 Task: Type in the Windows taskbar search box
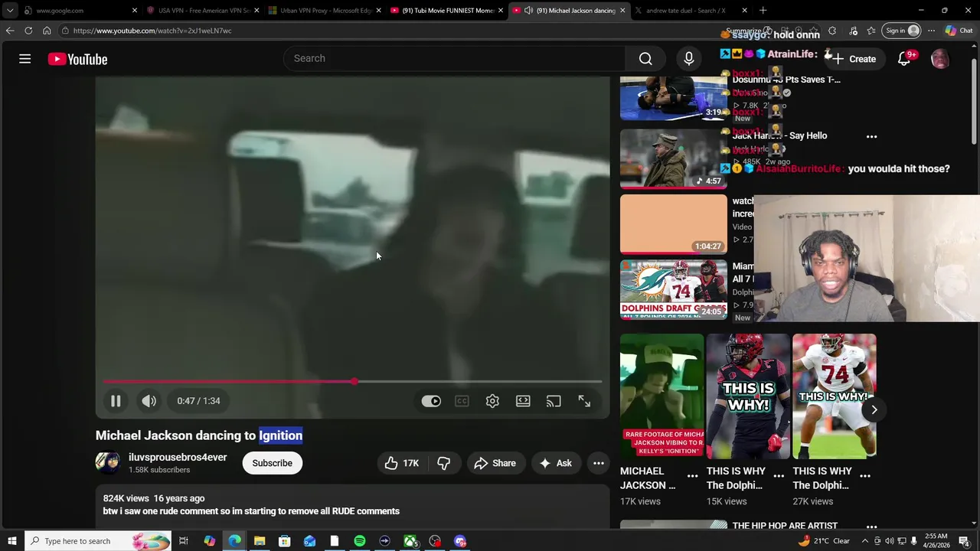[x=97, y=541]
